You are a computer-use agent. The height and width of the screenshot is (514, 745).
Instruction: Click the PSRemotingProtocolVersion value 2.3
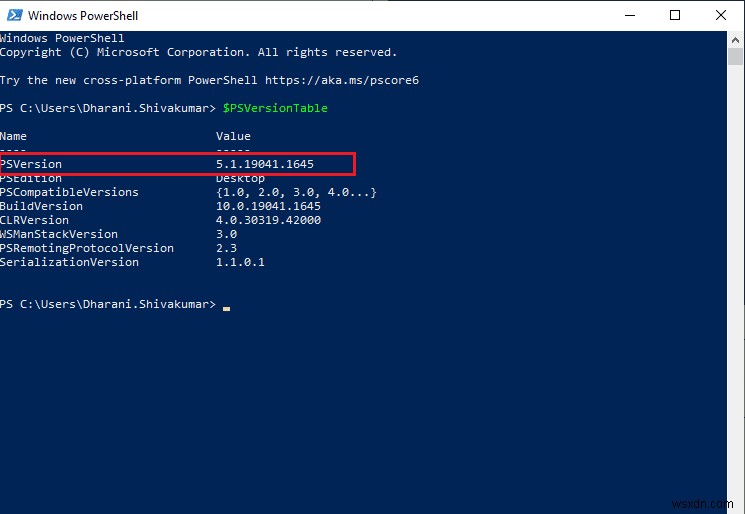click(226, 248)
